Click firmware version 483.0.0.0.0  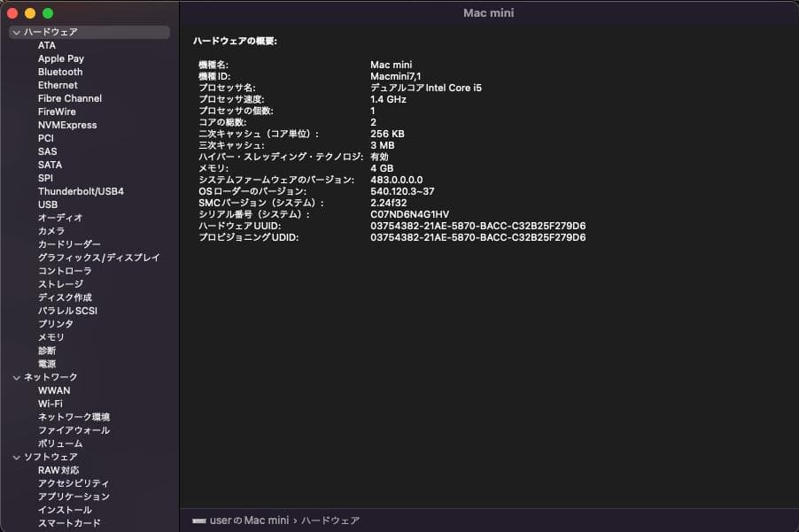point(397,180)
